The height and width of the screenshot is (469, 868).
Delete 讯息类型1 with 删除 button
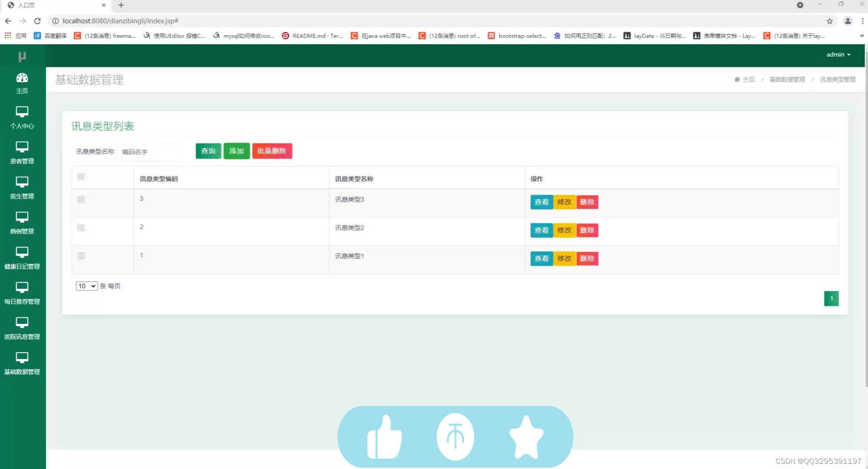pyautogui.click(x=587, y=258)
